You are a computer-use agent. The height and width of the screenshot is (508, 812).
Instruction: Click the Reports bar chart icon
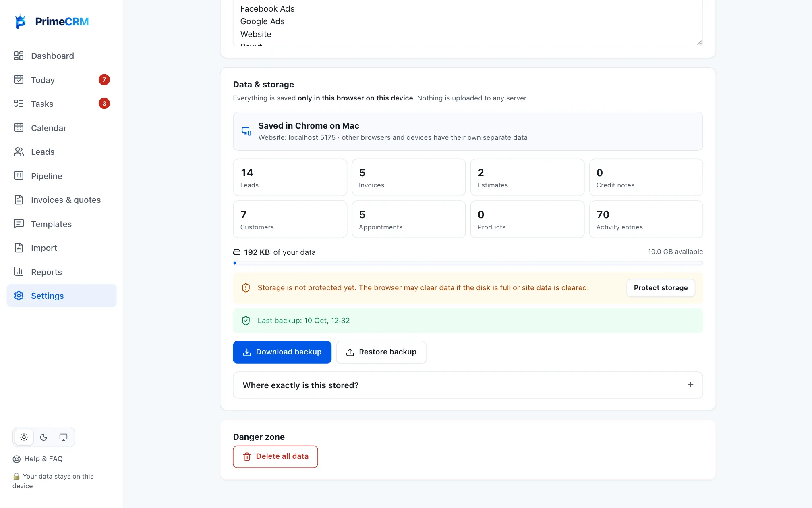coord(19,271)
